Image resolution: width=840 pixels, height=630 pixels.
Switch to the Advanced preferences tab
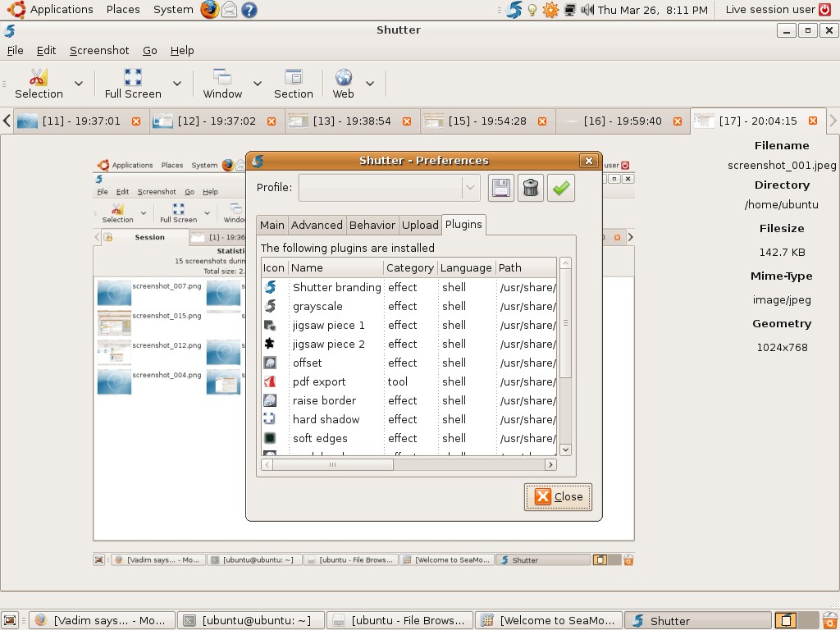pyautogui.click(x=317, y=225)
